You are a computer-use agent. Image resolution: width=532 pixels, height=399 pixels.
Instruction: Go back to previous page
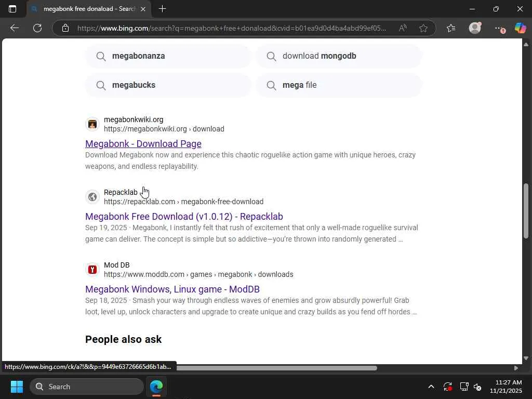pos(14,28)
